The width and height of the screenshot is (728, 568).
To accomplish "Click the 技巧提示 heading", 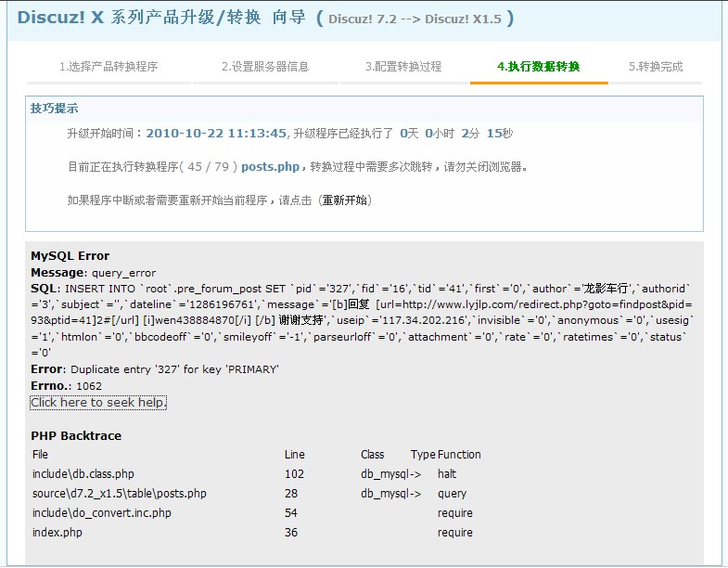I will tap(55, 109).
